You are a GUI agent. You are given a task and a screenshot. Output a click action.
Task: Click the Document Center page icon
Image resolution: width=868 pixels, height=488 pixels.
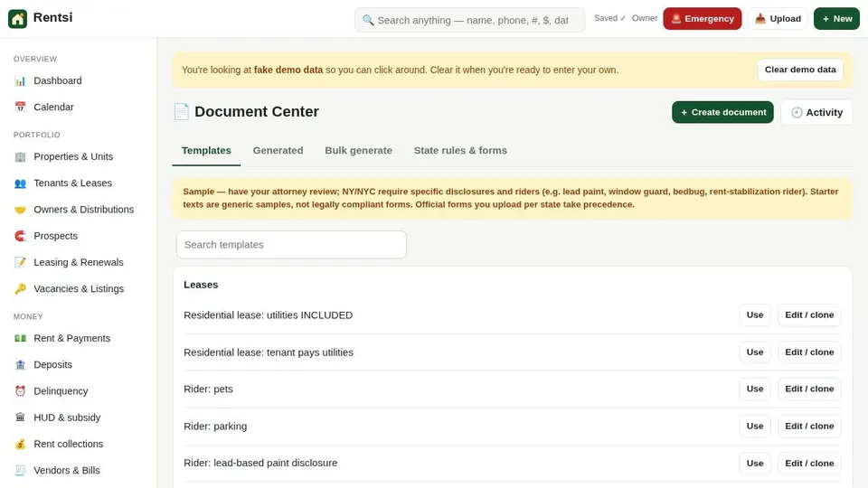tap(182, 112)
